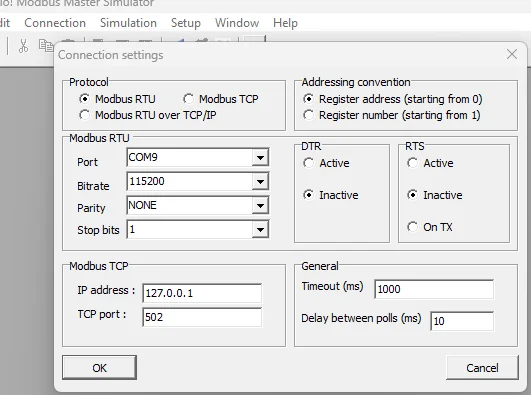Click the Copy toolbar icon

[x=46, y=45]
